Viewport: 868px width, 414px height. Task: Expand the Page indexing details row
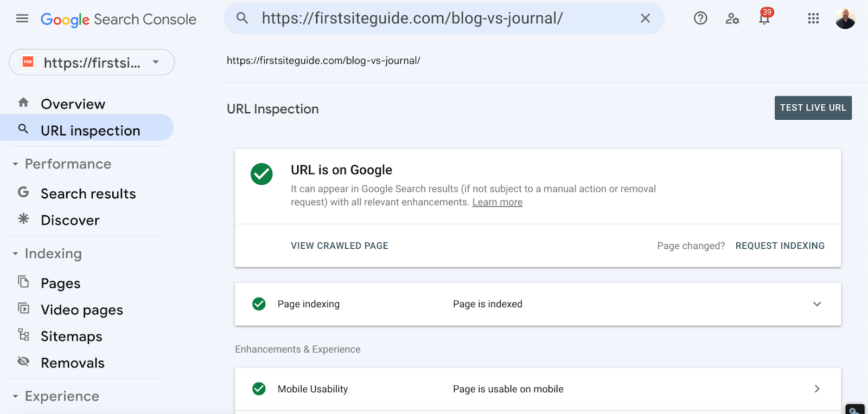[x=816, y=304]
